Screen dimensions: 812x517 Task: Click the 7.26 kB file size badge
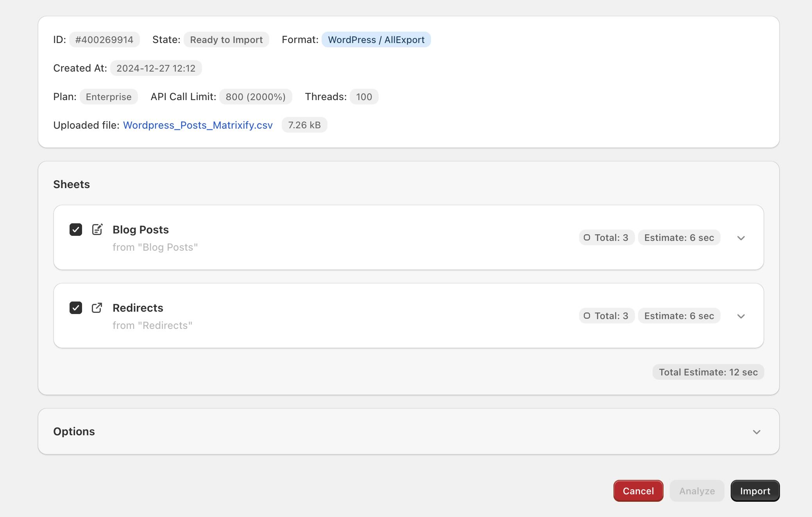(x=304, y=125)
